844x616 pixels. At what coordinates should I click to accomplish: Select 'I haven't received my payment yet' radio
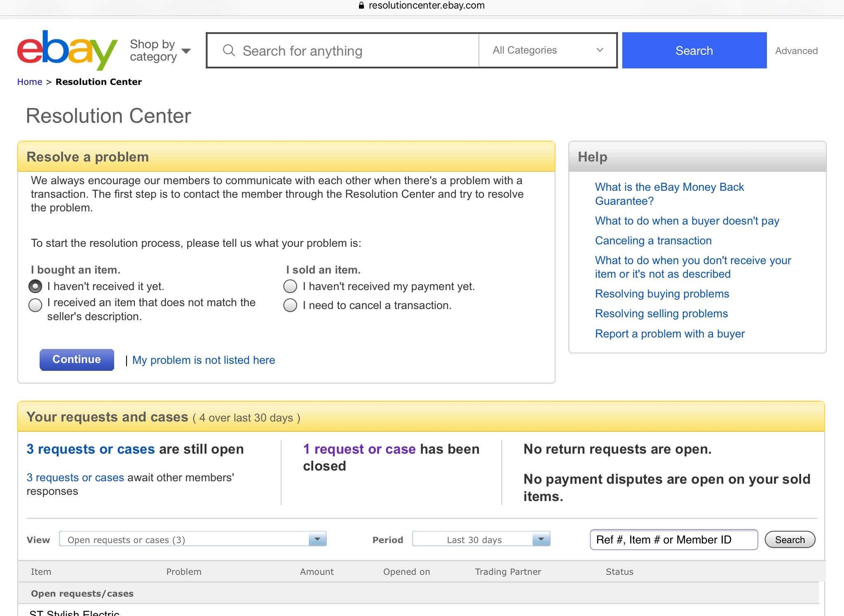pos(290,286)
